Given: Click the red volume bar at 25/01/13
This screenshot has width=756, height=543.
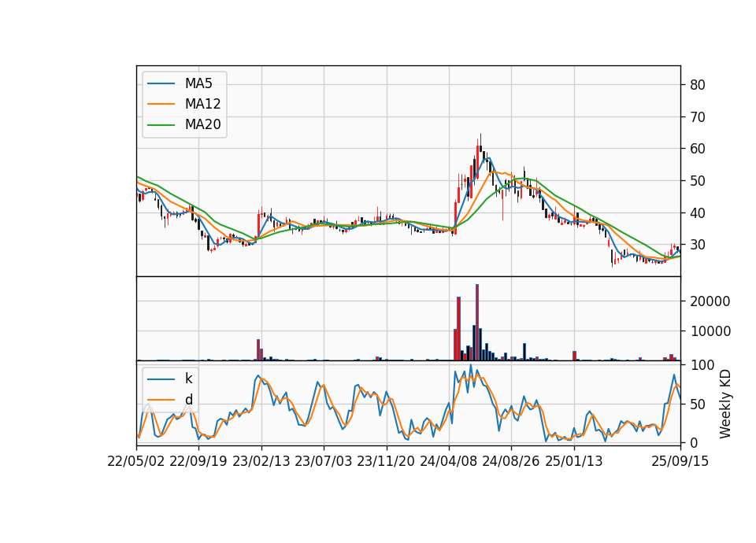Looking at the screenshot, I should (574, 356).
